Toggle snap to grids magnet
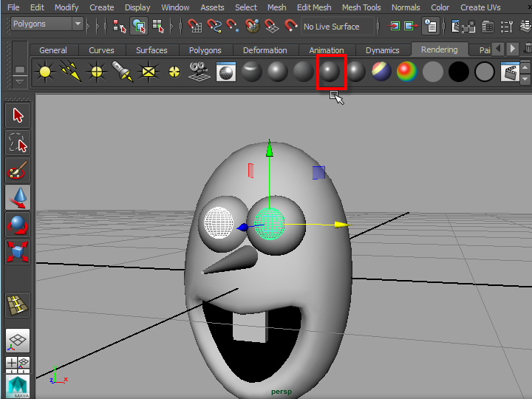The height and width of the screenshot is (399, 532). 195,27
